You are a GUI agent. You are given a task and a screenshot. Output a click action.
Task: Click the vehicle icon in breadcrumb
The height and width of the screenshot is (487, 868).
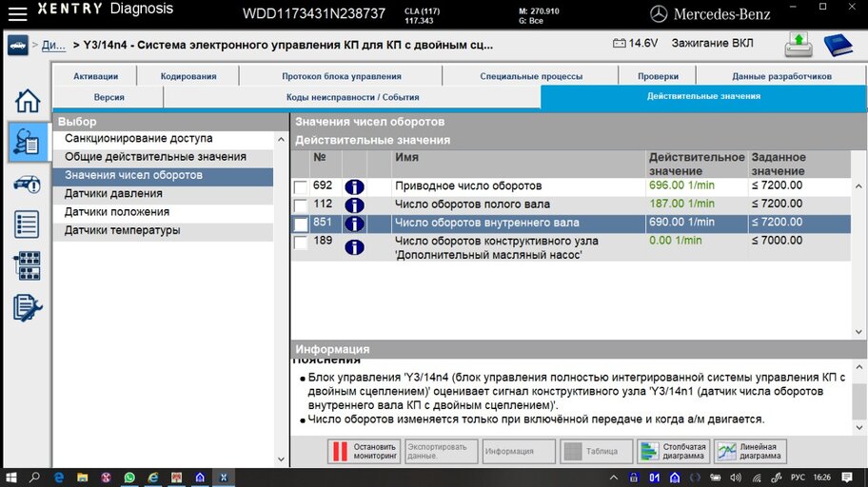point(18,45)
